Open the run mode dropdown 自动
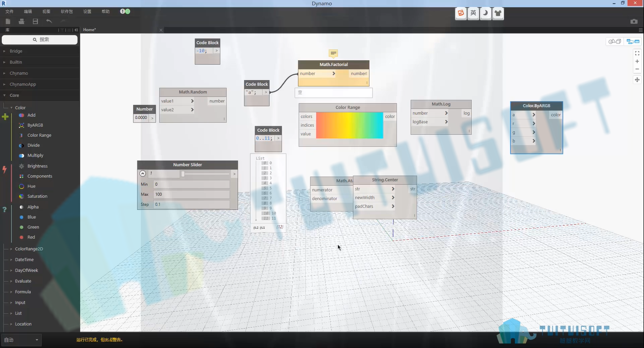Screen dimensions: 644x348 21,340
